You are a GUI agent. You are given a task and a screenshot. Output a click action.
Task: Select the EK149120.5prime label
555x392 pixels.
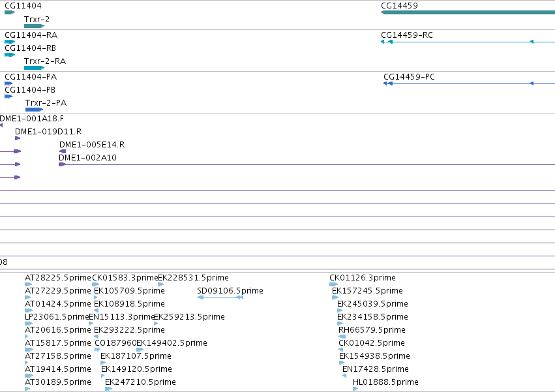tap(136, 369)
